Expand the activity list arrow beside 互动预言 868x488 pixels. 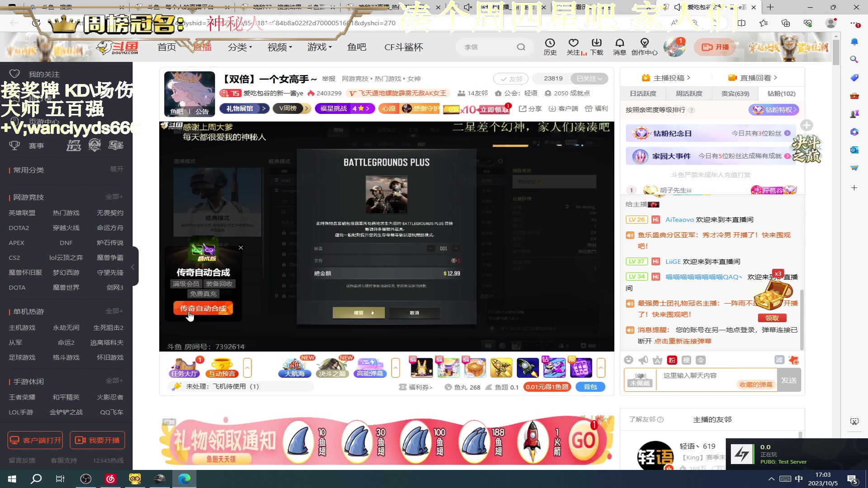click(247, 368)
